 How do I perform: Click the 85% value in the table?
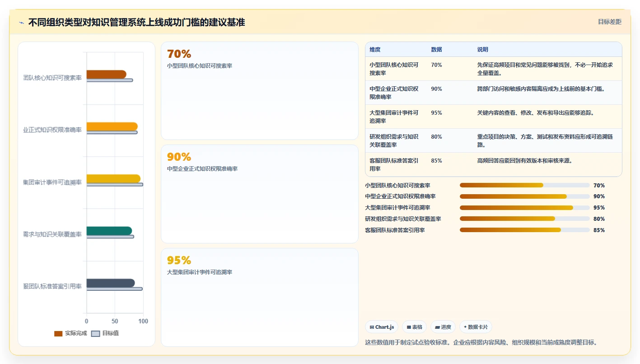point(437,161)
